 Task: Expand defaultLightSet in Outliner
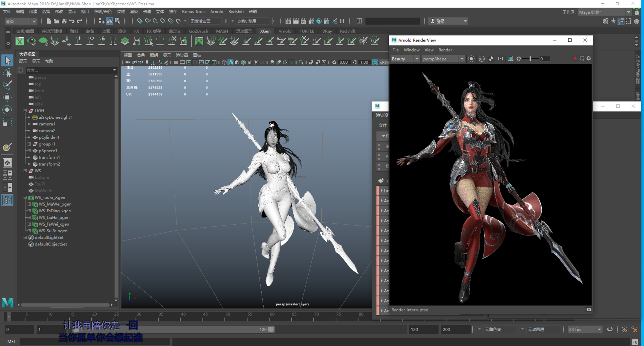tap(25, 237)
